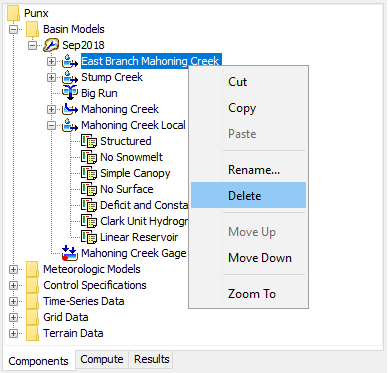Screen dimensions: 388x373
Task: Collapse the Sep2018 basin model node
Action: (32, 45)
